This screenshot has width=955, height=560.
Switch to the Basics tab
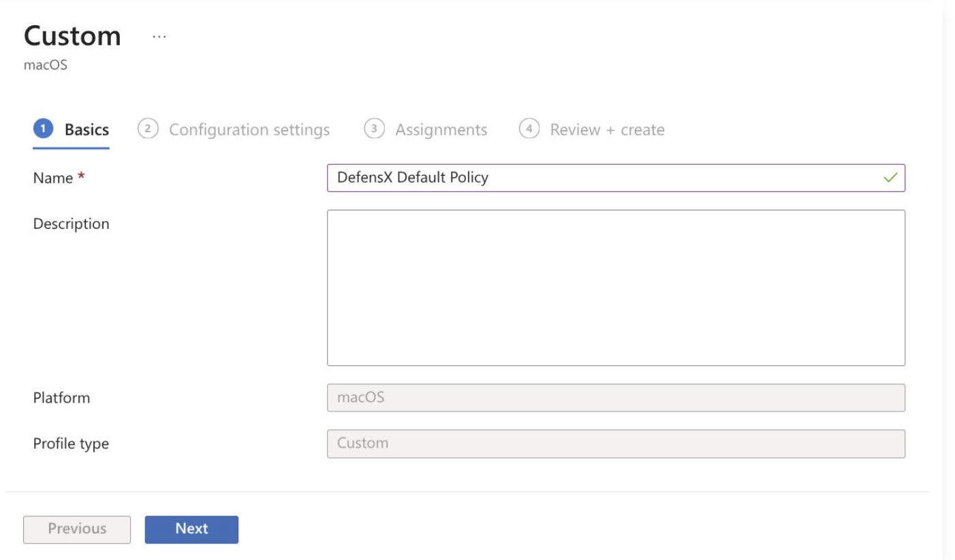pyautogui.click(x=87, y=129)
